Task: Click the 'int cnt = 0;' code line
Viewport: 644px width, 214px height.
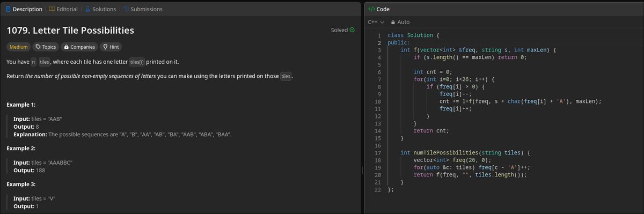Action: pyautogui.click(x=433, y=72)
